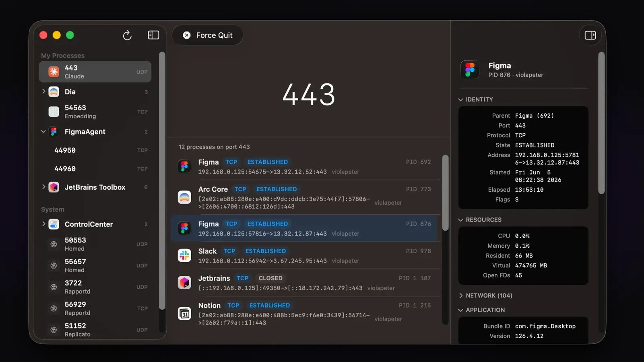Click the Figma icon for PID 692 row
Image resolution: width=644 pixels, height=362 pixels.
click(x=184, y=166)
